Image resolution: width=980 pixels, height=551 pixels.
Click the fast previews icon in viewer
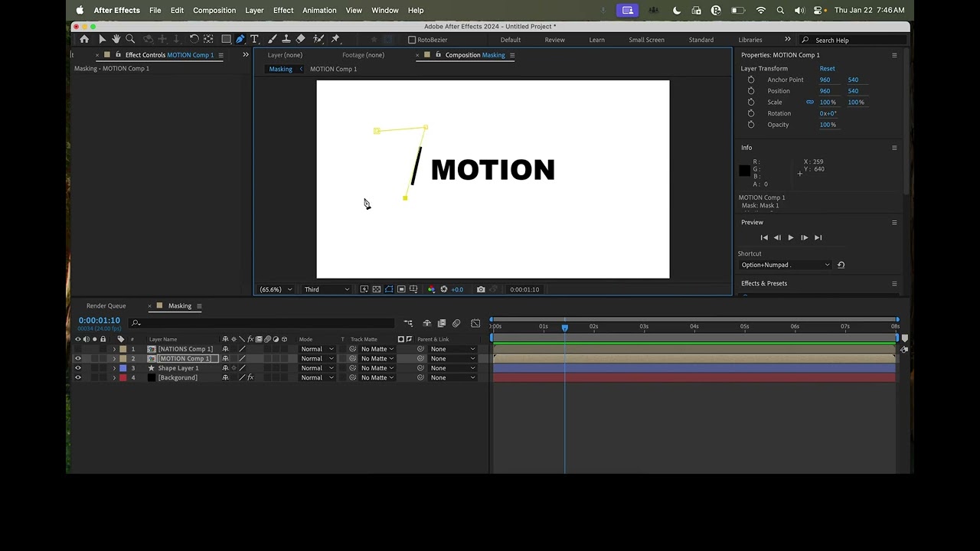[x=364, y=289]
